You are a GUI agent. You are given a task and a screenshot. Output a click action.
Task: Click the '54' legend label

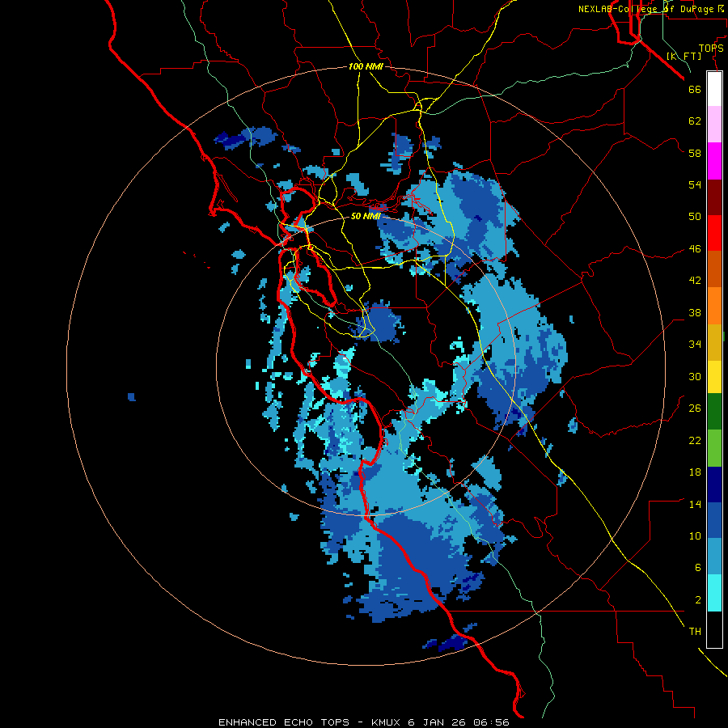[x=695, y=184]
